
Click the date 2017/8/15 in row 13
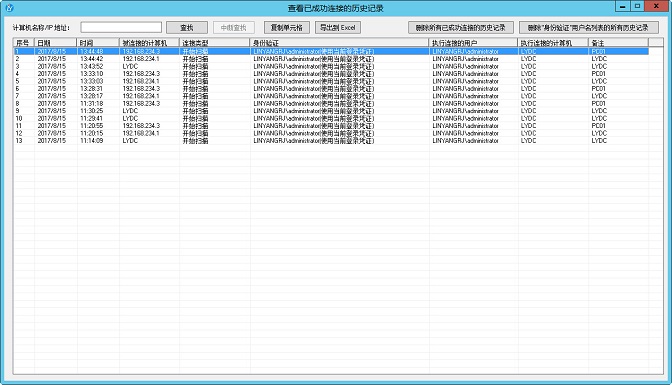tap(52, 141)
